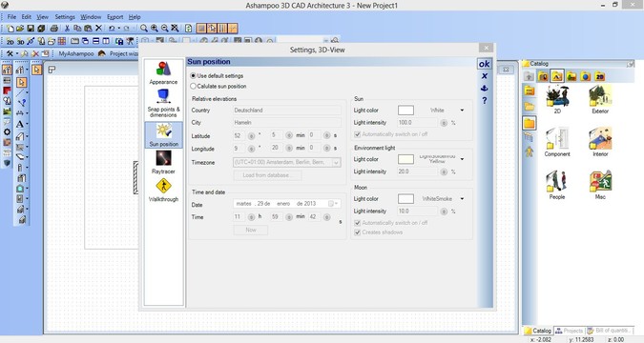Click the blue X cancel icon in dialog

[485, 76]
